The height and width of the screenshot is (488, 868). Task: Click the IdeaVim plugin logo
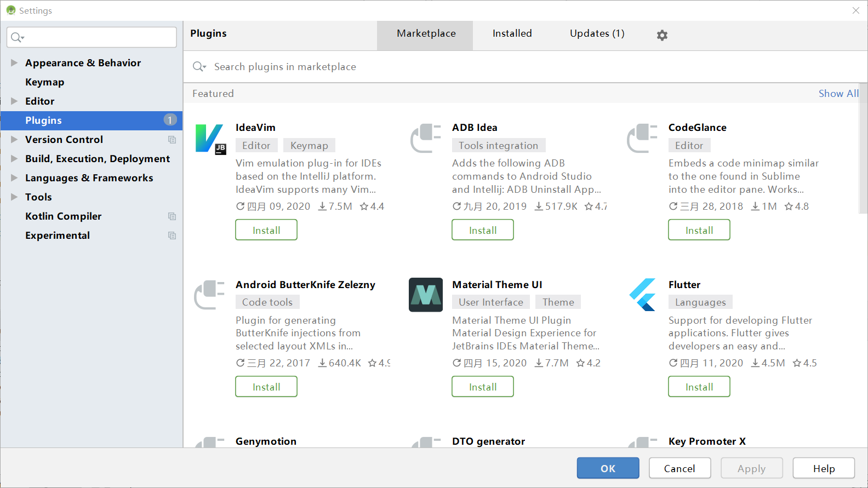[210, 139]
